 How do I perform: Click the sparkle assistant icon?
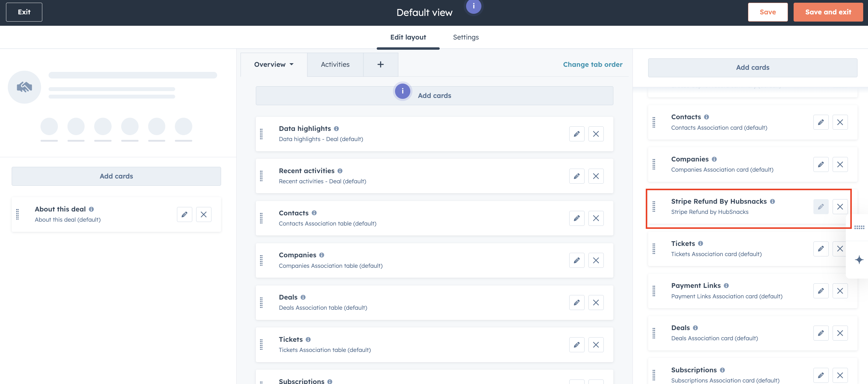pyautogui.click(x=859, y=259)
